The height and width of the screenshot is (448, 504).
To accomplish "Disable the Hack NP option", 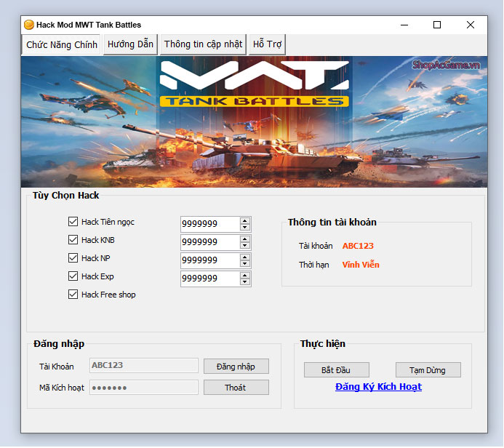I will (x=73, y=257).
